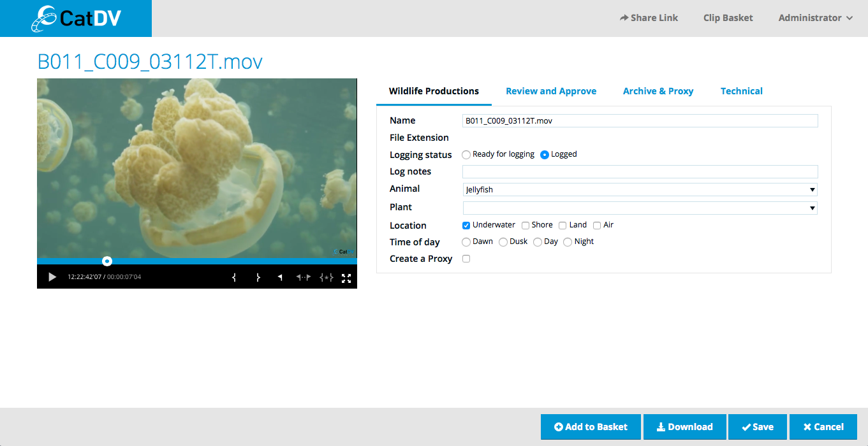The height and width of the screenshot is (446, 868).
Task: Click the blue video progress bar
Action: point(197,261)
